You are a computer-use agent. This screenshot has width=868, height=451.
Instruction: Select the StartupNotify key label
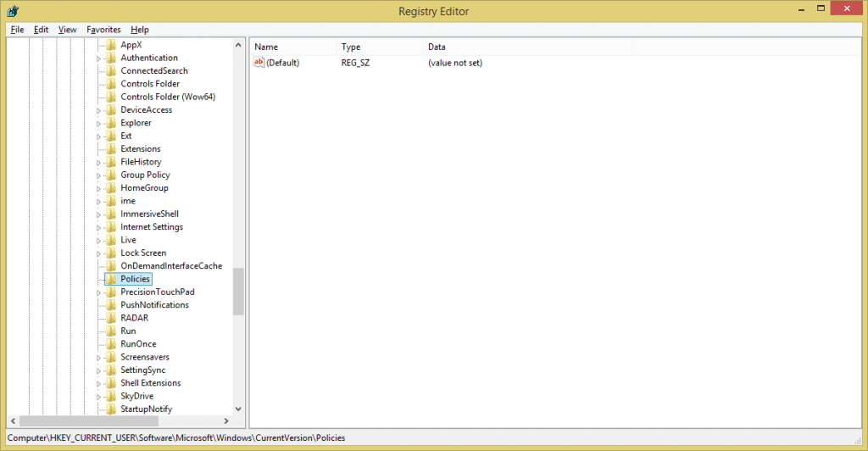146,409
